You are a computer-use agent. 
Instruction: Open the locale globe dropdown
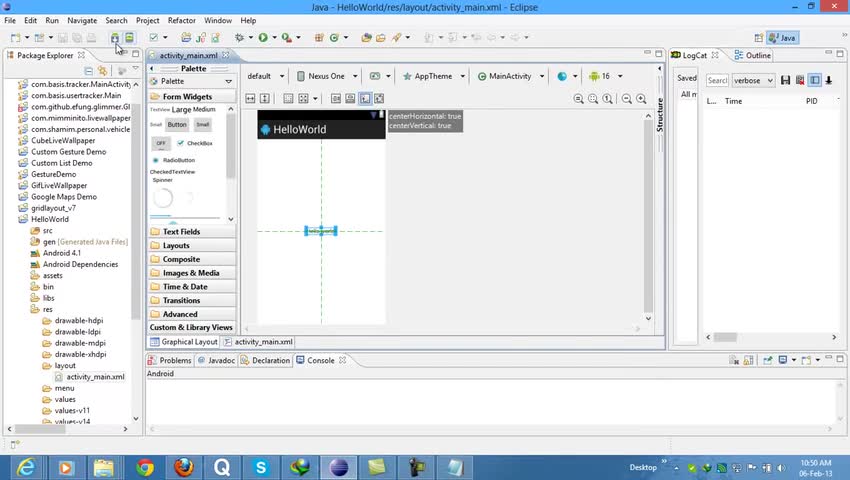click(x=567, y=76)
